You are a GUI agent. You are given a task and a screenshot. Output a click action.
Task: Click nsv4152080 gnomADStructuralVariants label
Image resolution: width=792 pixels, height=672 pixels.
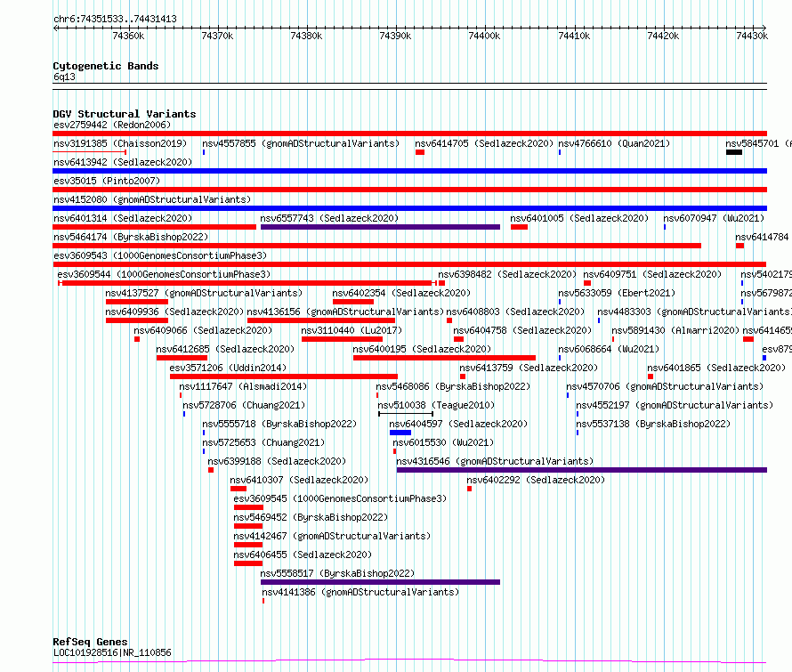[152, 199]
